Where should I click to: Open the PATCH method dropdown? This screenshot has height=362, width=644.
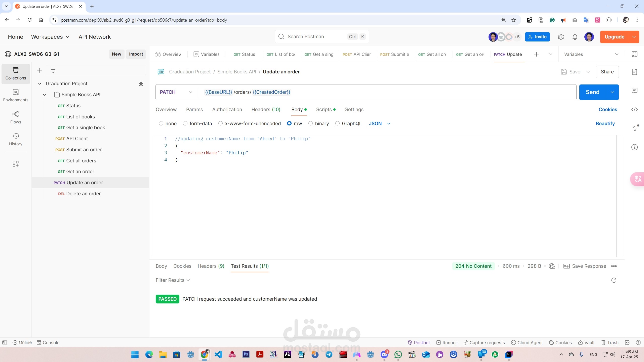pos(176,92)
